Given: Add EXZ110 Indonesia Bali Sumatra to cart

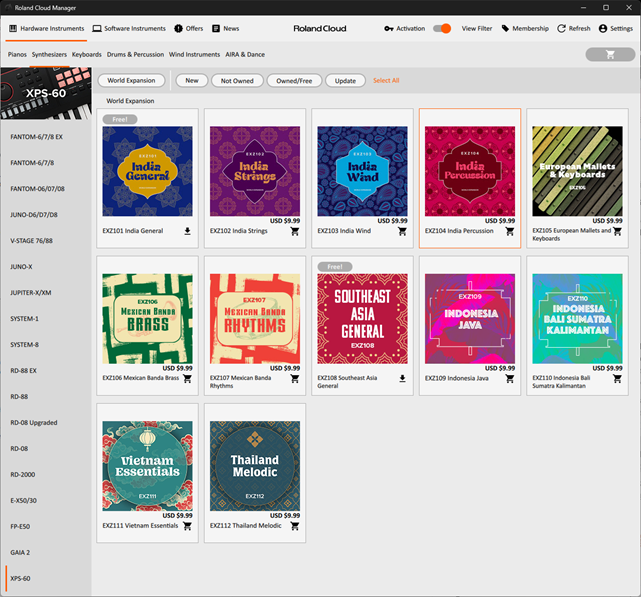Looking at the screenshot, I should [617, 378].
